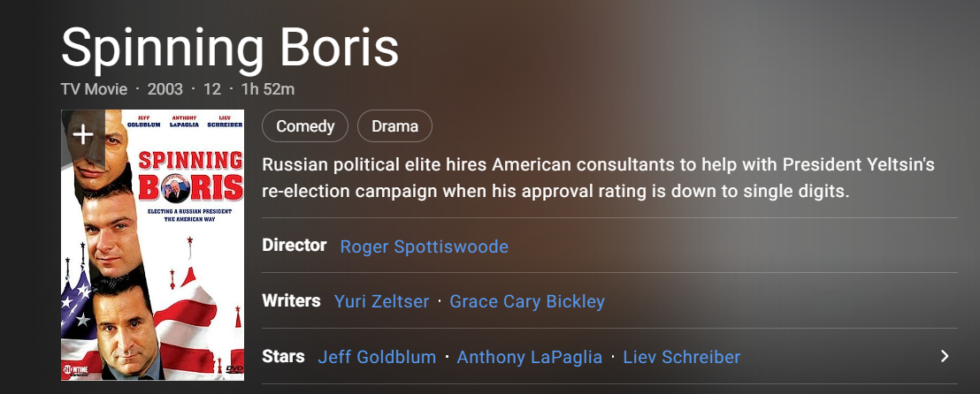Add Spinning Boris to watchlist with plus icon
This screenshot has width=980, height=394.
pyautogui.click(x=83, y=134)
